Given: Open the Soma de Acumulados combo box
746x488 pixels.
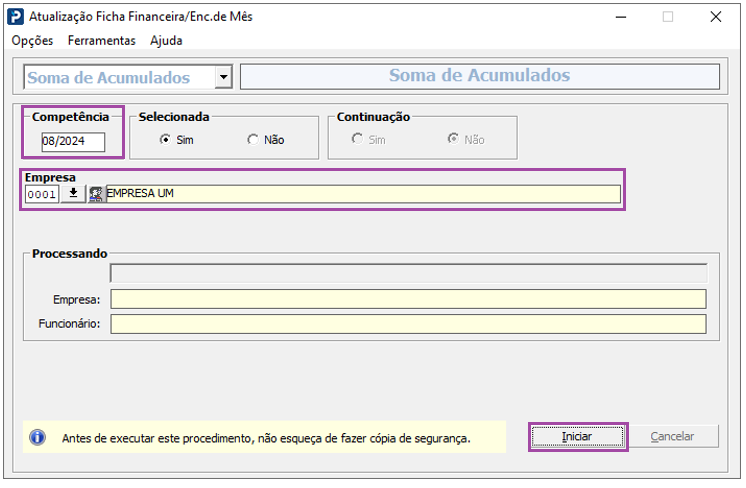Looking at the screenshot, I should (118, 78).
